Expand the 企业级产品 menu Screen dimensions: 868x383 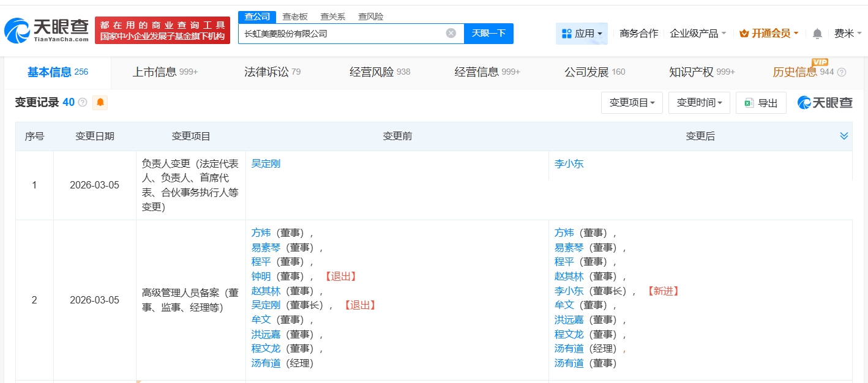698,34
